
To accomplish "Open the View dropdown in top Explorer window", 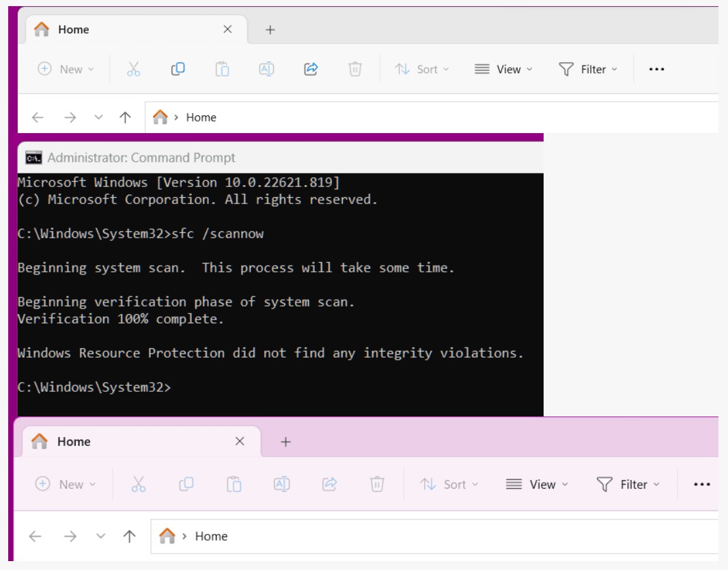I will click(x=503, y=69).
